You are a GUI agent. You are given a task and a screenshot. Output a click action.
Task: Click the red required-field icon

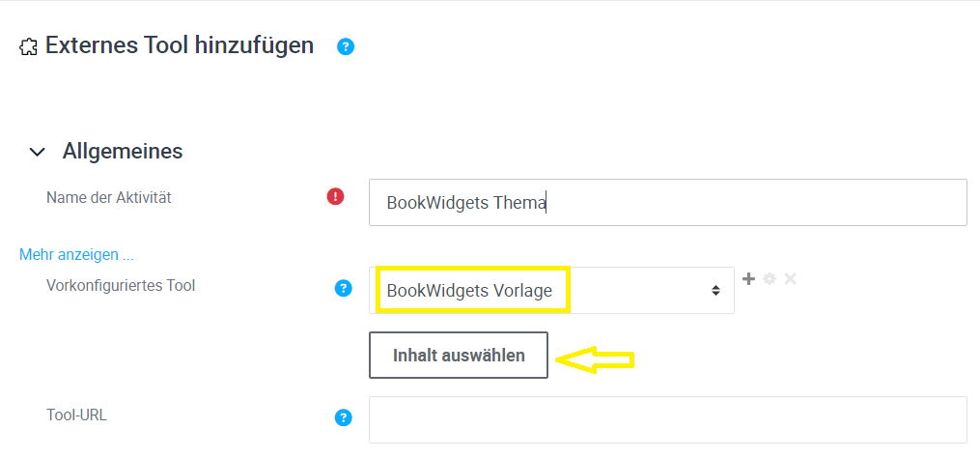point(335,197)
